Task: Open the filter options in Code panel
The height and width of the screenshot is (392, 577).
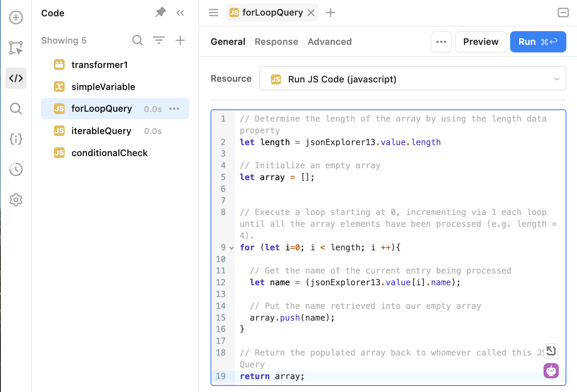Action: click(159, 40)
